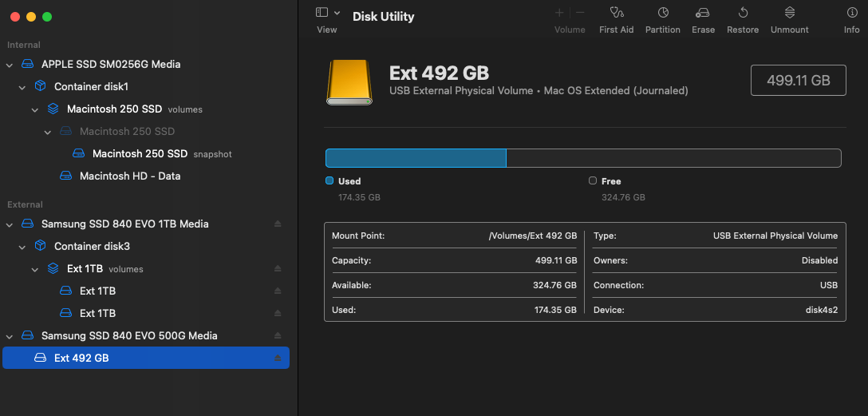The height and width of the screenshot is (416, 868).
Task: Click the orange external drive image
Action: click(349, 82)
